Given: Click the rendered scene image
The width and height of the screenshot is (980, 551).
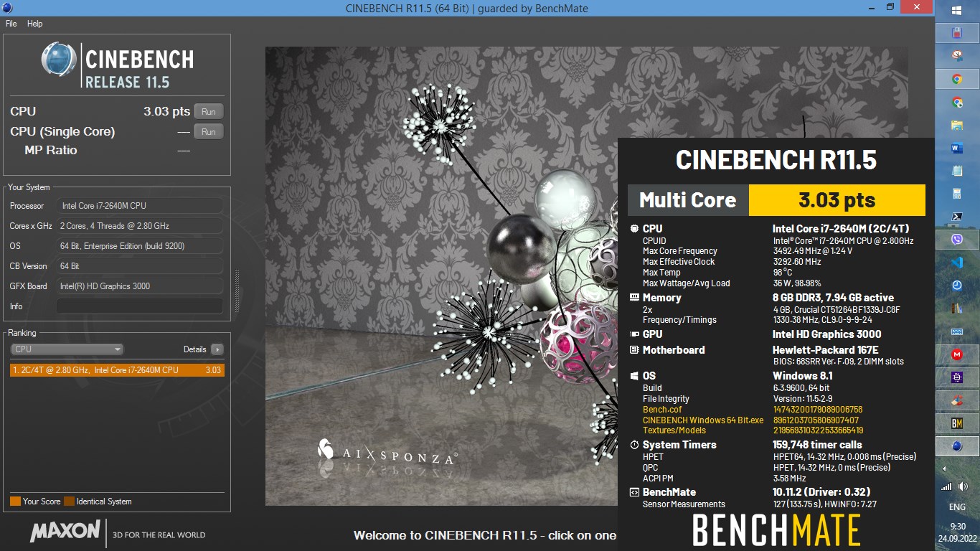Looking at the screenshot, I should pyautogui.click(x=441, y=276).
